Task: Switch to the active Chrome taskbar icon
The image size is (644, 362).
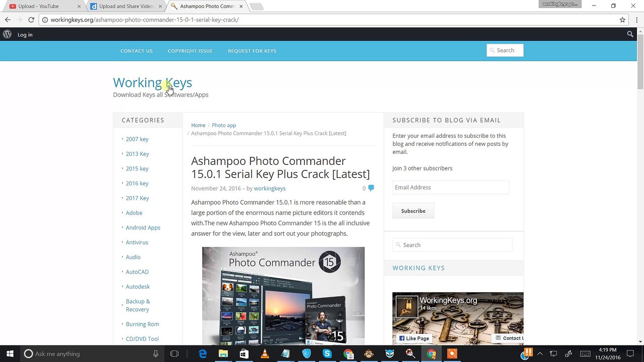Action: [x=431, y=353]
